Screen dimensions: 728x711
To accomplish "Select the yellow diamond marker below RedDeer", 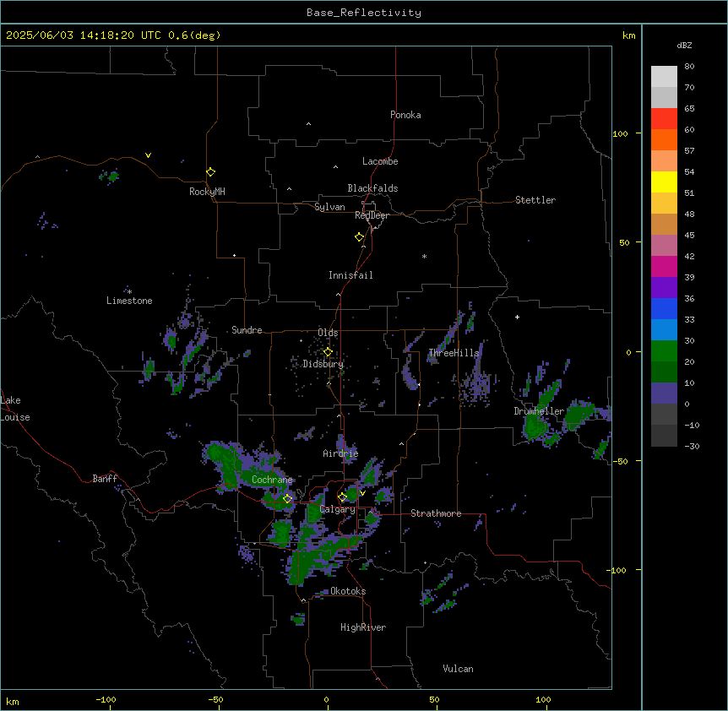I will coord(360,236).
